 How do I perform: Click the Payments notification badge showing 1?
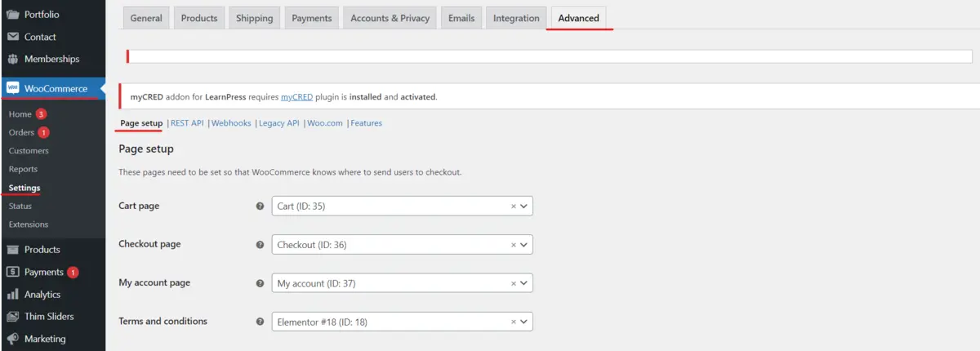tap(73, 272)
